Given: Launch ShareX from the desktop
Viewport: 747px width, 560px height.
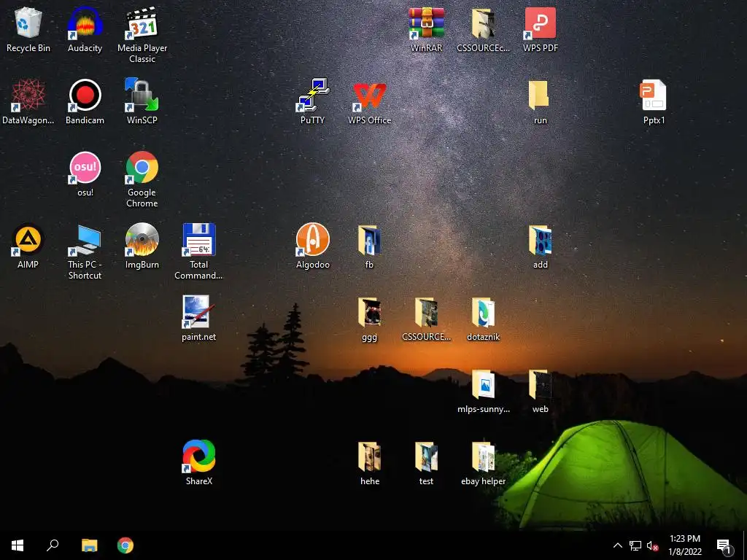Looking at the screenshot, I should click(x=198, y=462).
